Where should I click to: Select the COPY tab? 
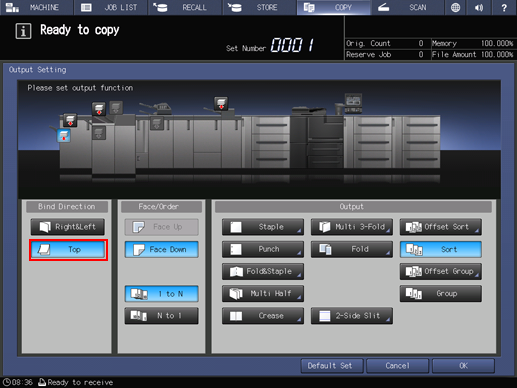(x=333, y=7)
